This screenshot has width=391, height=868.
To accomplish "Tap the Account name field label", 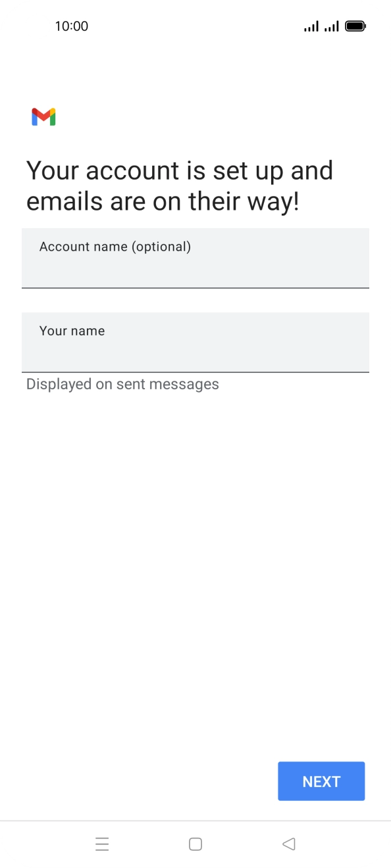I will (115, 247).
